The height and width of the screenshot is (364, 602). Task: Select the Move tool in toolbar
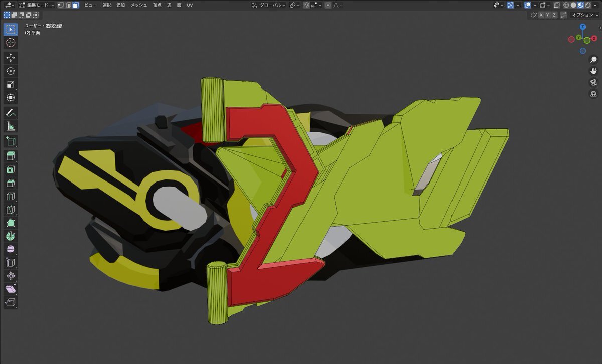click(x=11, y=58)
